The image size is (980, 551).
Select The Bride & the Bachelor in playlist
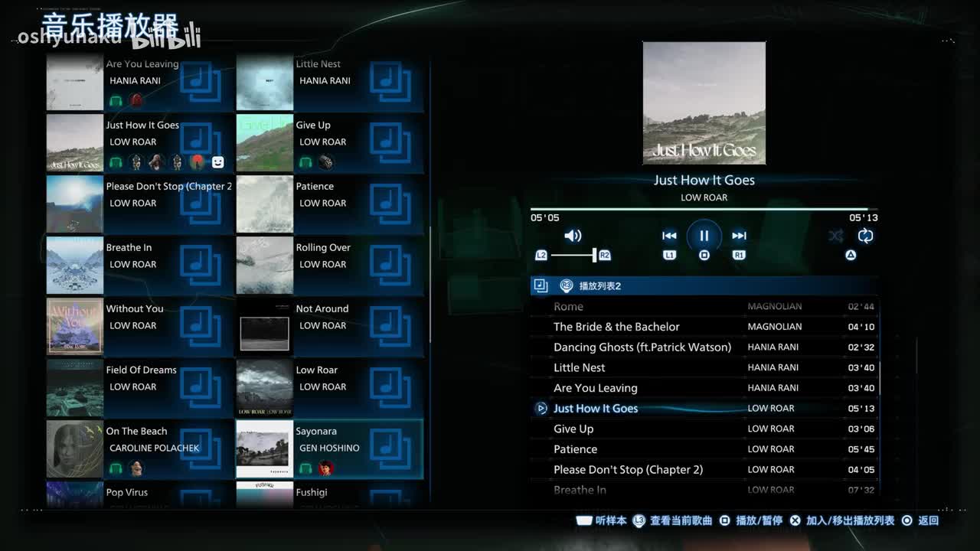(x=704, y=327)
